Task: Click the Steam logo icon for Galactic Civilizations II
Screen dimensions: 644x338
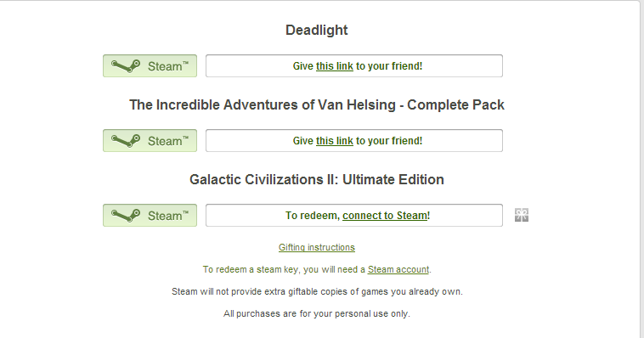Action: click(126, 216)
